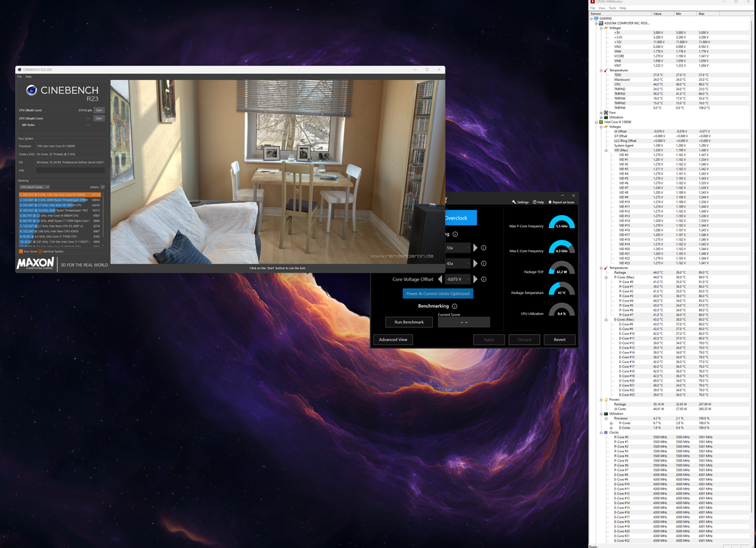Screen dimensions: 756x548
Task: Click the Discard button
Action: pyautogui.click(x=524, y=340)
